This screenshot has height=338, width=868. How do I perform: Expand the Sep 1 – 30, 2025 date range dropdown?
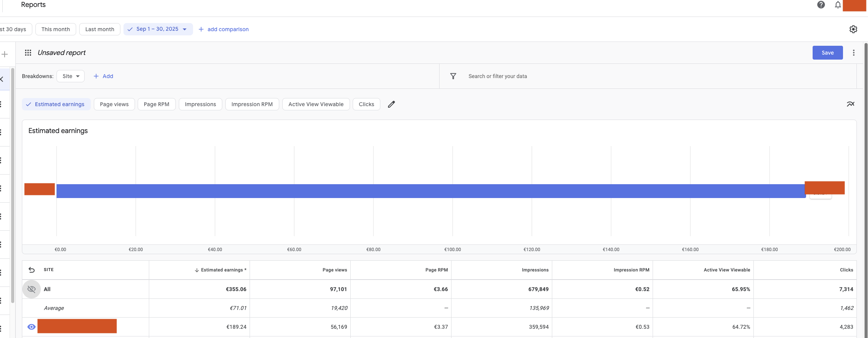158,29
